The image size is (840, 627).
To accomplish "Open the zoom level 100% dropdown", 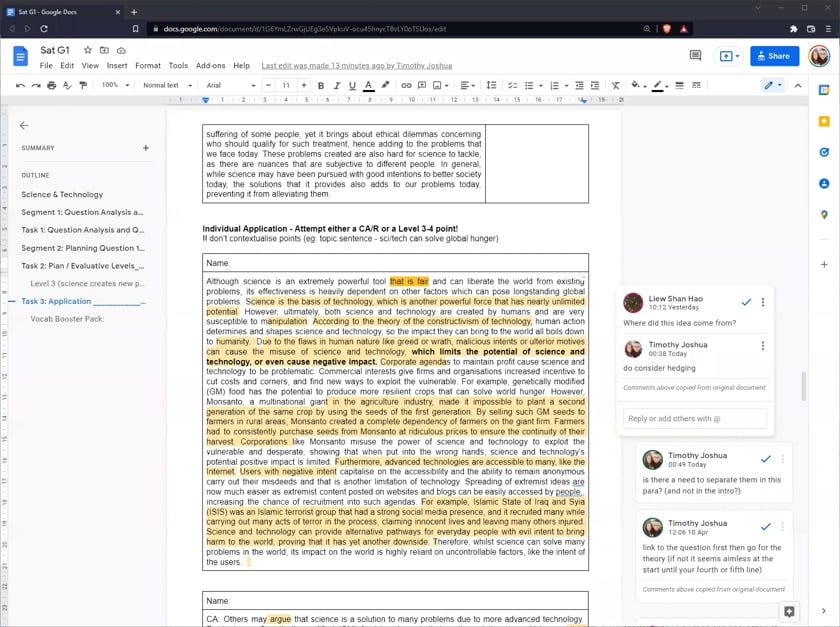I will pyautogui.click(x=114, y=86).
